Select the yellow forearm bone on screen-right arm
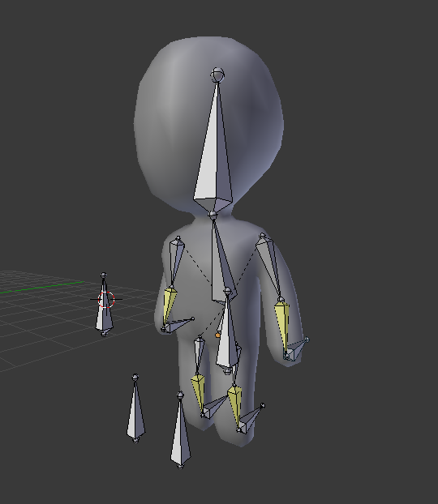 click(x=282, y=325)
